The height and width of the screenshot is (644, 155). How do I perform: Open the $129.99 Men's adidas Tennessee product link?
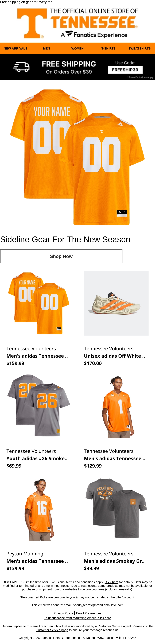click(114, 458)
